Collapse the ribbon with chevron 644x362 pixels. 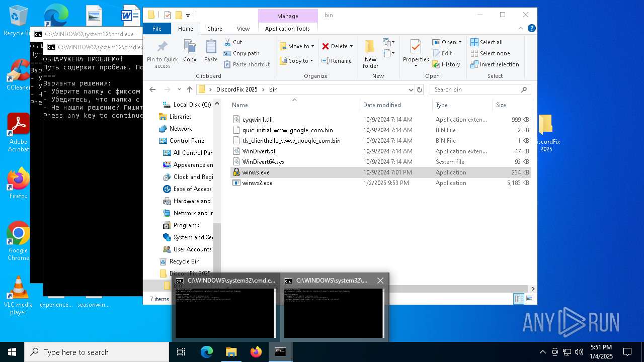pos(522,29)
